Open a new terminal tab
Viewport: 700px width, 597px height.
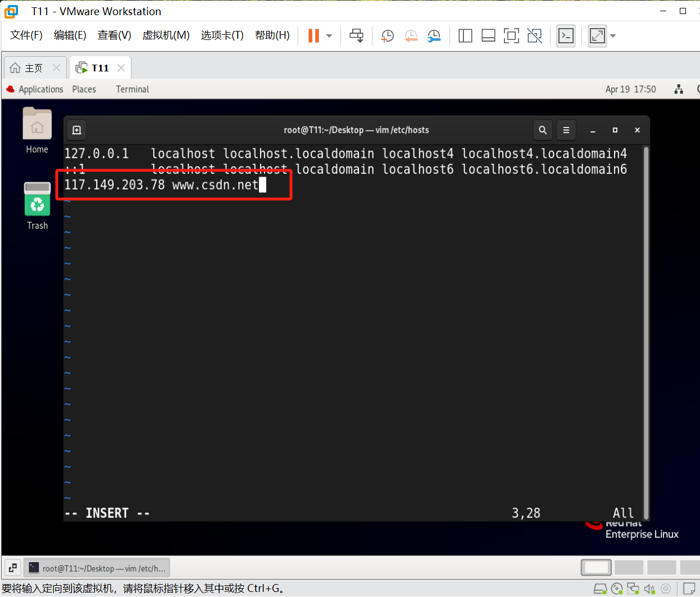click(x=77, y=130)
